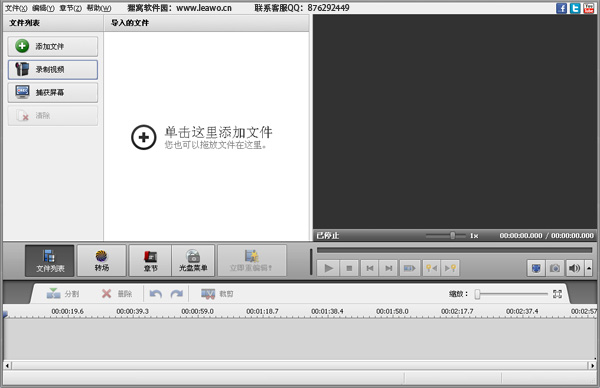600x388 pixels.
Task: Jump to the previous frame
Action: pyautogui.click(x=370, y=268)
